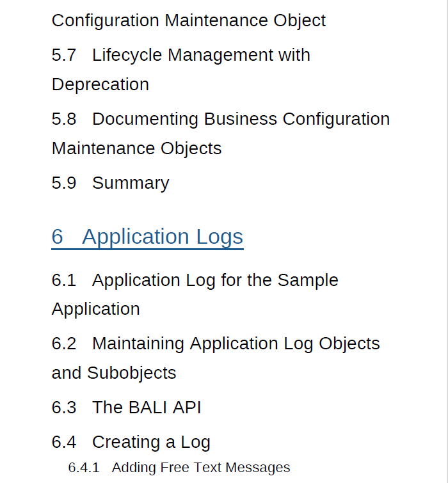Screen dimensions: 448x483
Task: Go to 'Documenting Business Configuration' entry
Action: click(x=241, y=119)
